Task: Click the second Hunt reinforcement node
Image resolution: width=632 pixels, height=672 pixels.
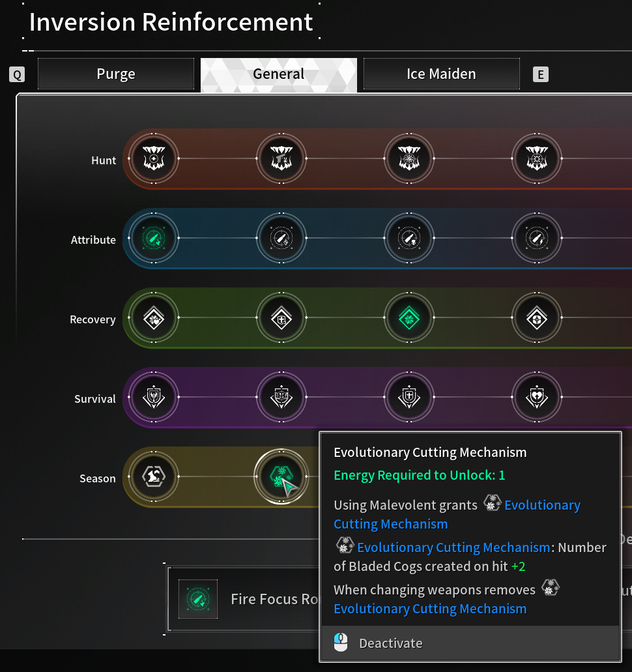Action: pyautogui.click(x=281, y=158)
